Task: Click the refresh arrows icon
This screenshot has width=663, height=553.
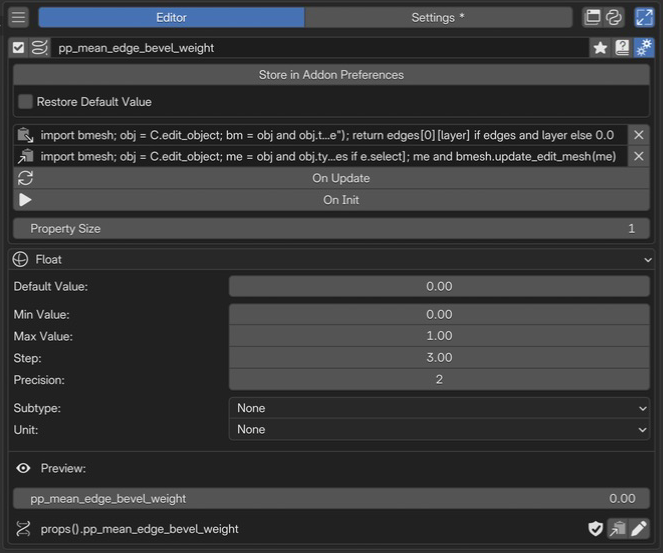Action: pos(25,178)
